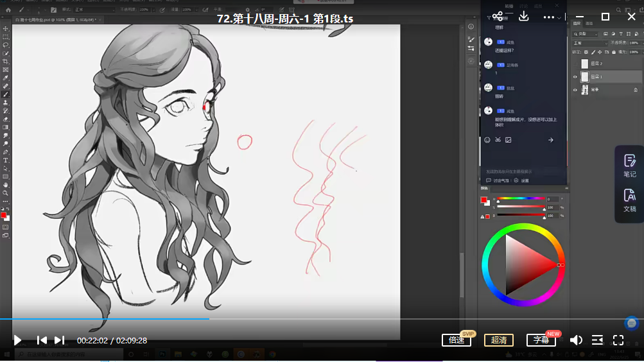This screenshot has height=362, width=644.
Task: Enter fullscreen mode
Action: [x=618, y=340]
